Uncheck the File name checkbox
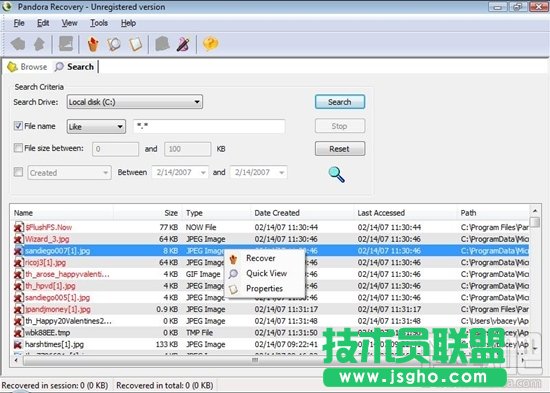This screenshot has height=393, width=550. [18, 126]
